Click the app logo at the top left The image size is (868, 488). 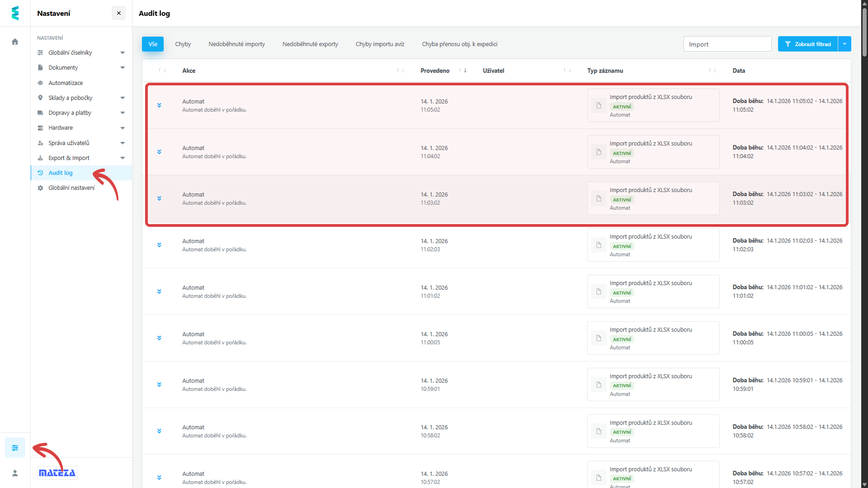pos(15,13)
